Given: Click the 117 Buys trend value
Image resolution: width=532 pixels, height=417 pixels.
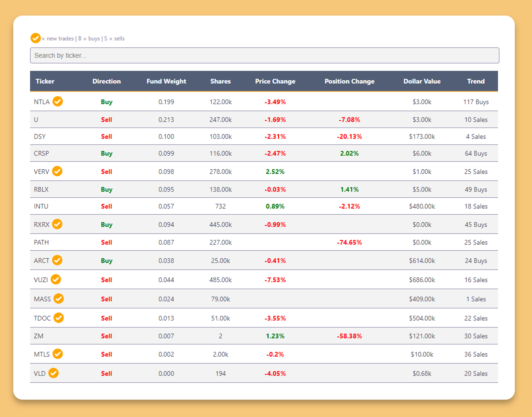Looking at the screenshot, I should click(x=476, y=102).
